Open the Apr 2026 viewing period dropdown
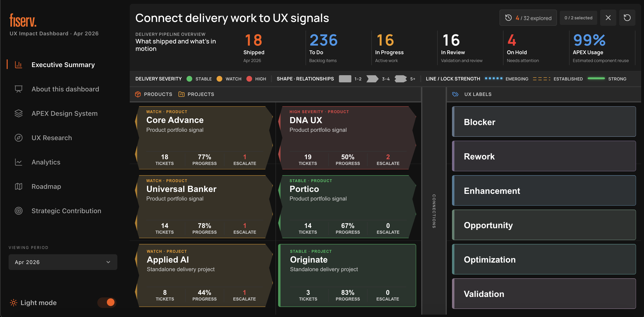This screenshot has height=317, width=644. pos(63,262)
